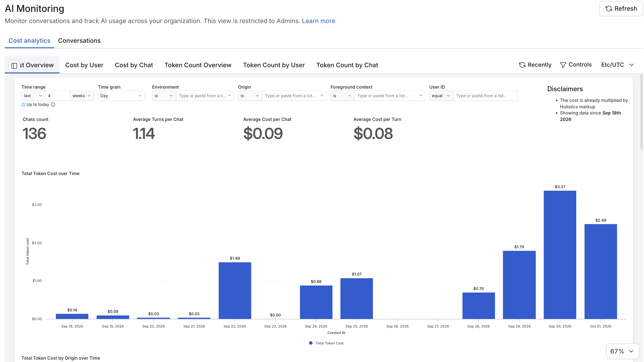Click the Average Cost per Turn value $0.08
The image size is (644, 362).
point(373,133)
